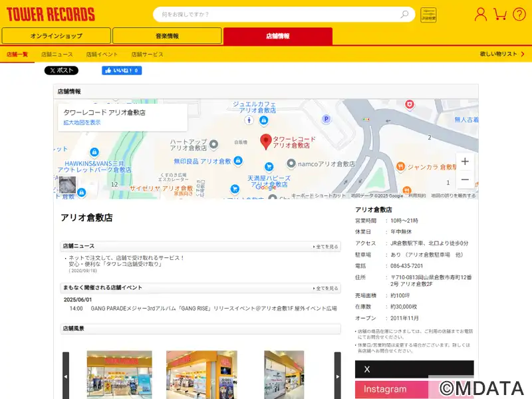Open the user account icon

[x=480, y=14]
